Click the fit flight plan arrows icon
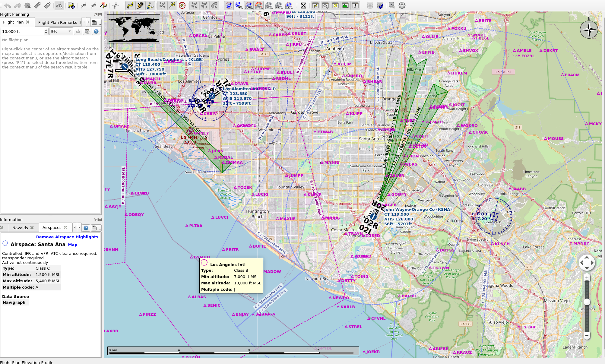Viewport: 605px width, 364px height. pos(303,5)
